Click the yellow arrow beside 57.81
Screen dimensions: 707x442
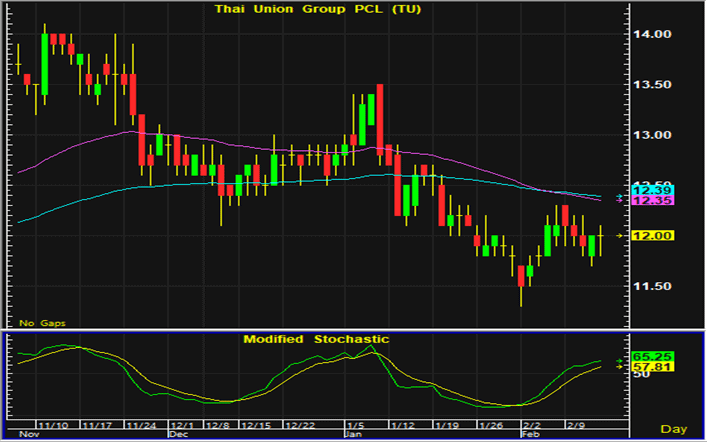[620, 367]
